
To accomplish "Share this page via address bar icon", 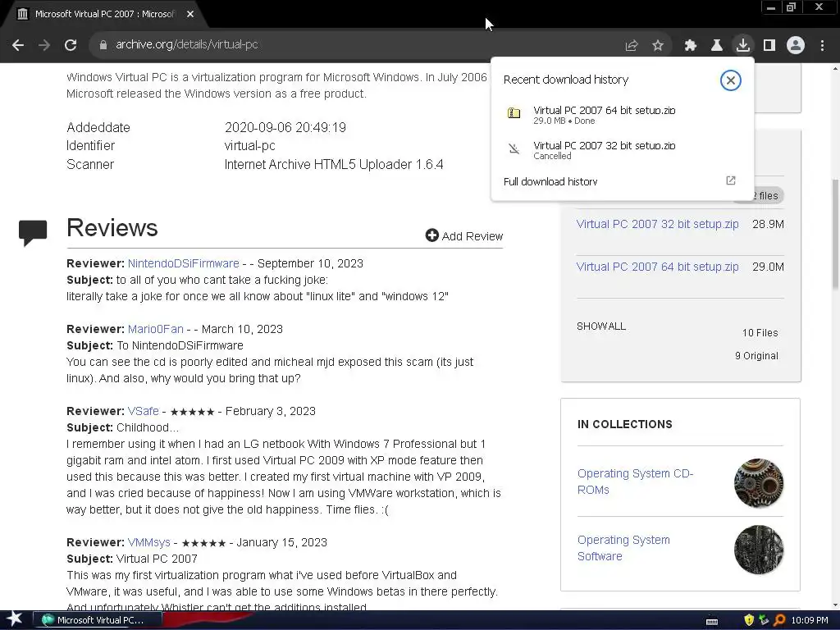I will click(632, 46).
